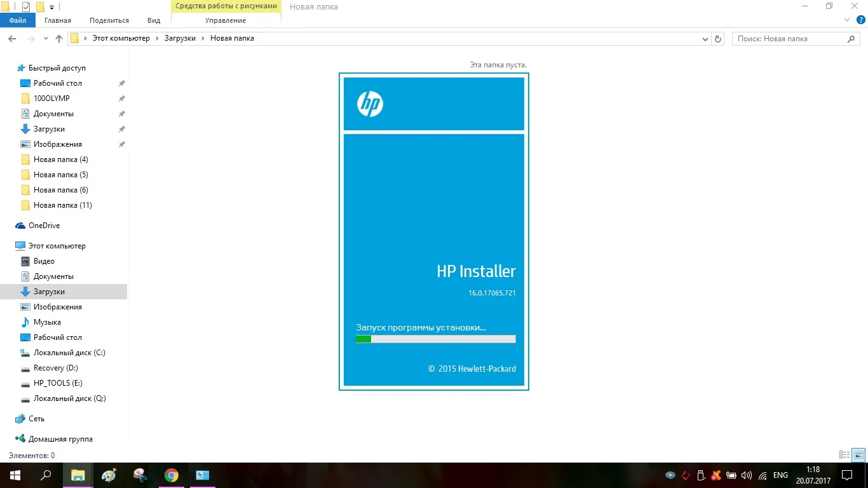Open Рабочий стол under Этот компьютер
The image size is (868, 488).
(57, 337)
